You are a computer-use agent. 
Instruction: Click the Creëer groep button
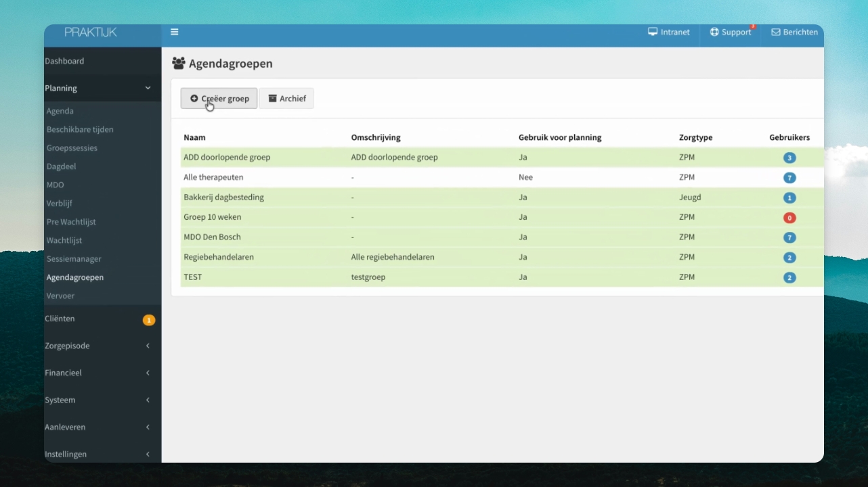click(219, 98)
